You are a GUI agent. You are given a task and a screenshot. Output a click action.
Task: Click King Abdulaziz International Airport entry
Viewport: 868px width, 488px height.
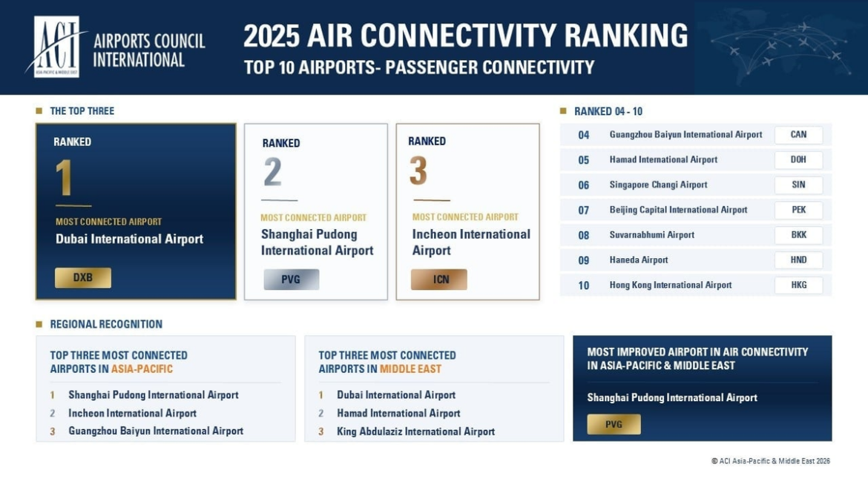pyautogui.click(x=415, y=432)
